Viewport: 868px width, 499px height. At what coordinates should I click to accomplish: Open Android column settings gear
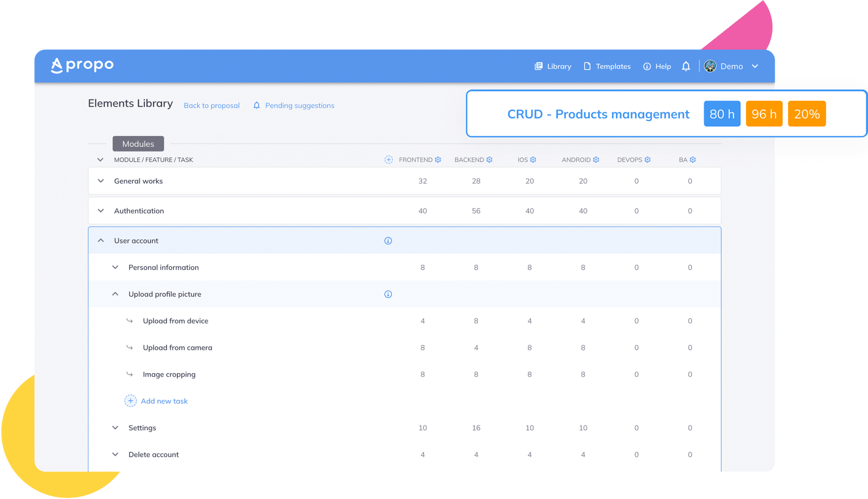596,159
